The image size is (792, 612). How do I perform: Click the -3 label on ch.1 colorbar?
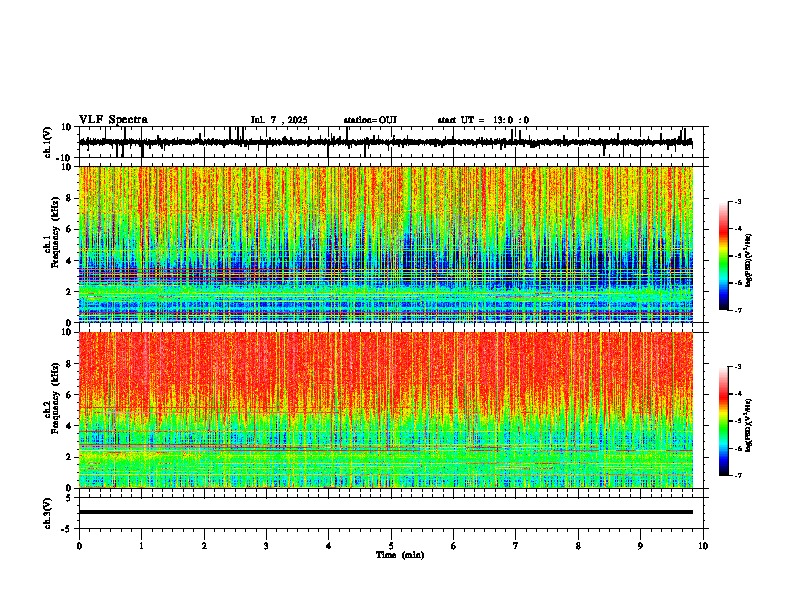738,202
